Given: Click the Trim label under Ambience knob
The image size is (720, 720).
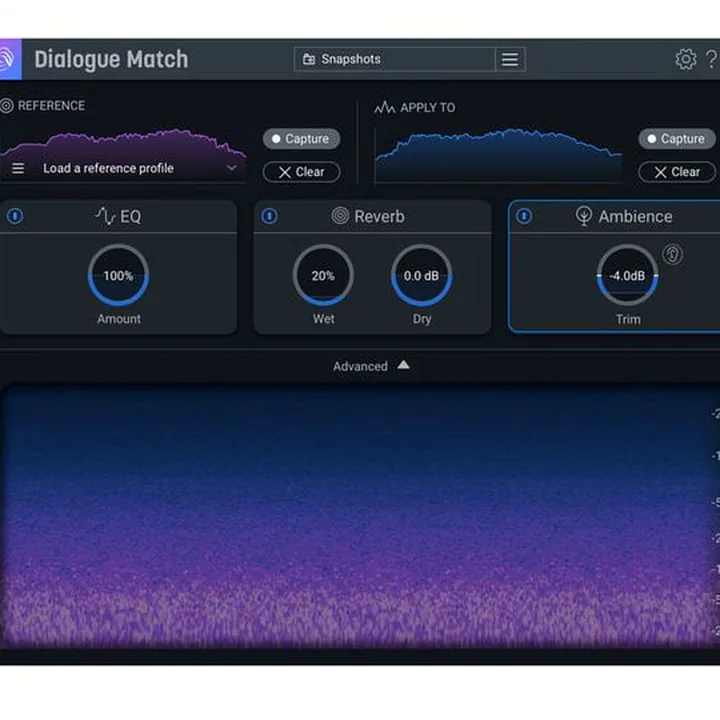Looking at the screenshot, I should coord(628,319).
